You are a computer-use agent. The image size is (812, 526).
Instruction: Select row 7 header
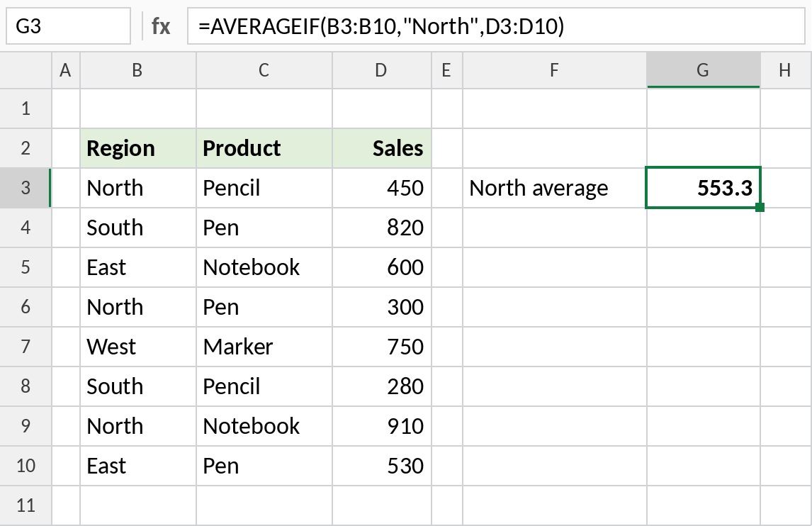tap(26, 347)
